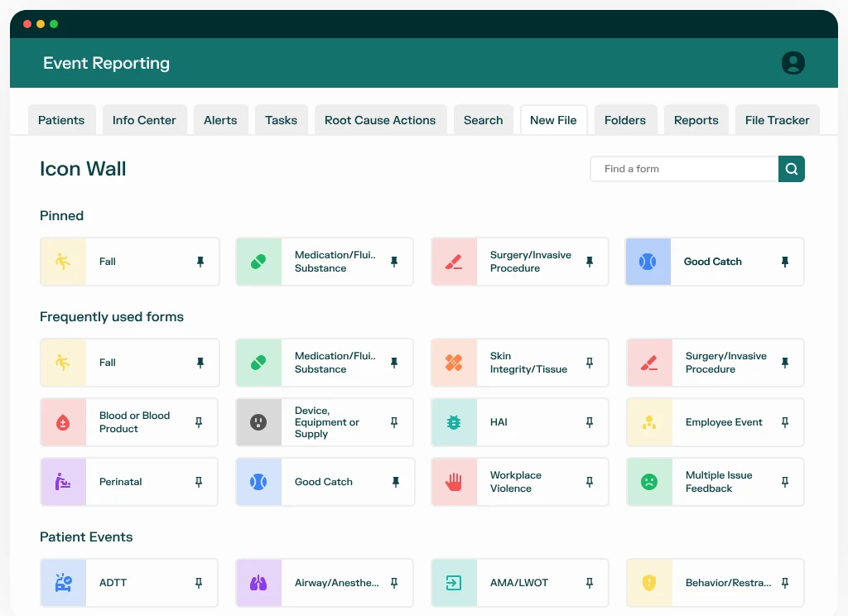Select the Root Cause Actions tab
Image resolution: width=848 pixels, height=616 pixels.
(x=379, y=120)
